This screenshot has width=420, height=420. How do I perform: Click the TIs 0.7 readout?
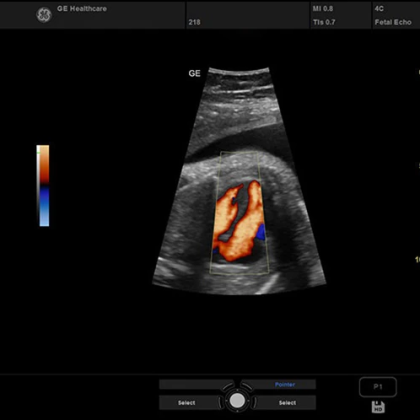[324, 22]
